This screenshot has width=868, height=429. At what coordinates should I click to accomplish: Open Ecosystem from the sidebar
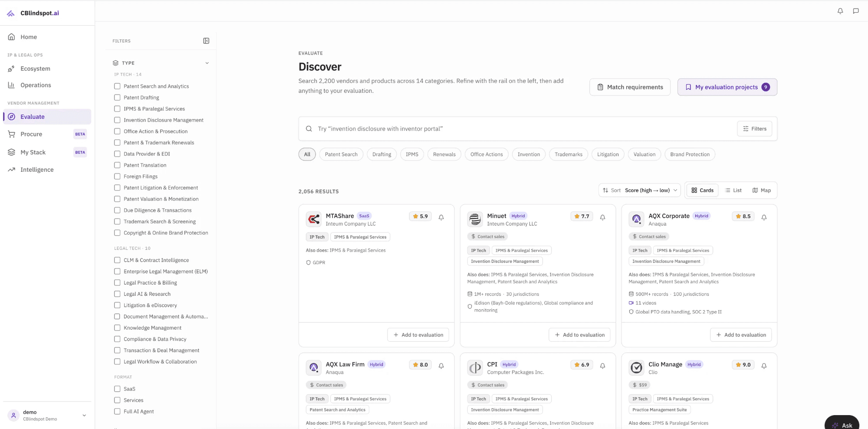tap(35, 69)
